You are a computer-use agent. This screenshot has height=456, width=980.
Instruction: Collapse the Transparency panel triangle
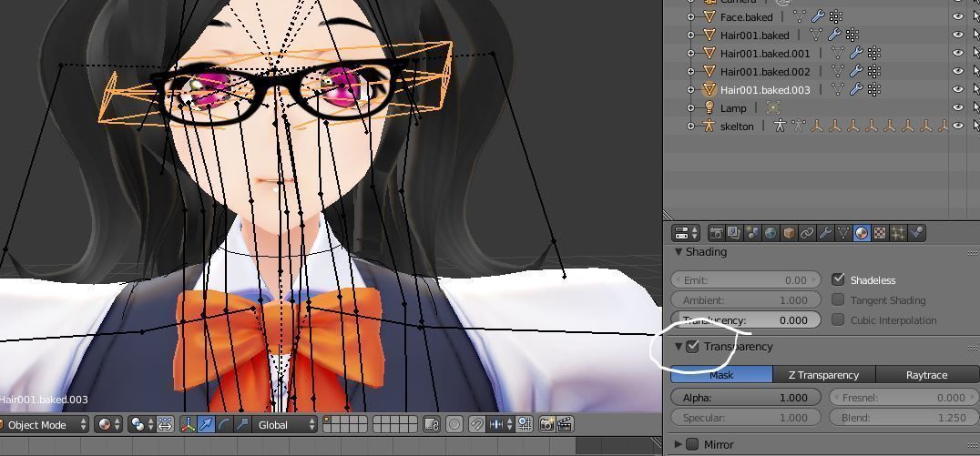pyautogui.click(x=679, y=346)
